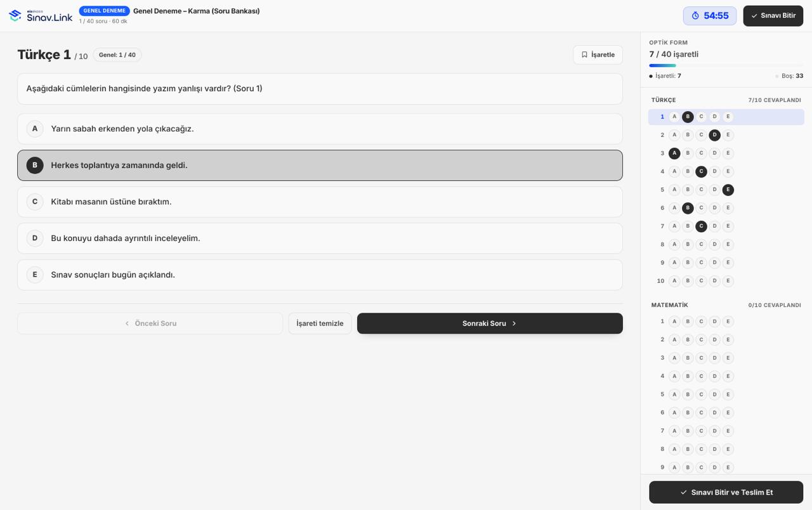Mark bubble E for Matematik question 3
Screen dimensions: 812x510
tap(728, 358)
